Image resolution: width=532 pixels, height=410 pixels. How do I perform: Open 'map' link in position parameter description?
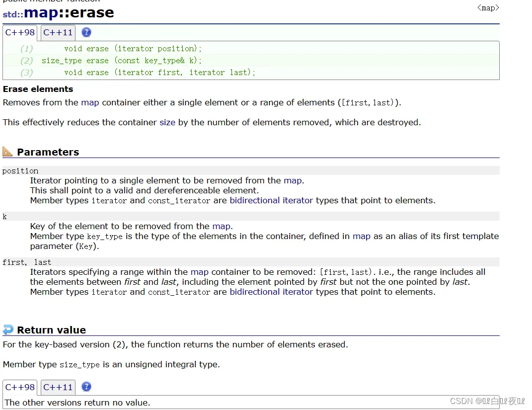pos(293,180)
